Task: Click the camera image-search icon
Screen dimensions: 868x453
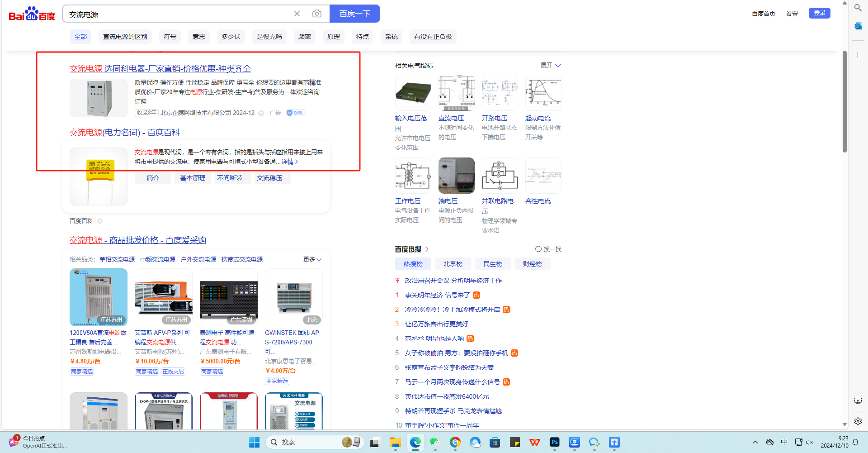Action: tap(317, 14)
